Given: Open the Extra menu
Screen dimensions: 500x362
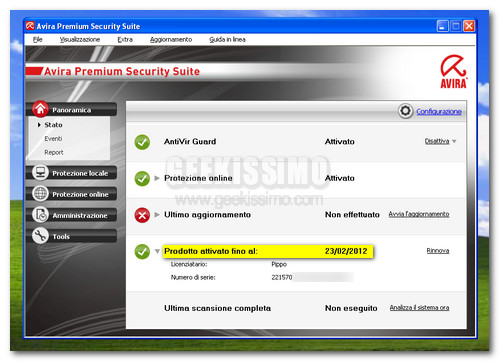Looking at the screenshot, I should (x=125, y=39).
